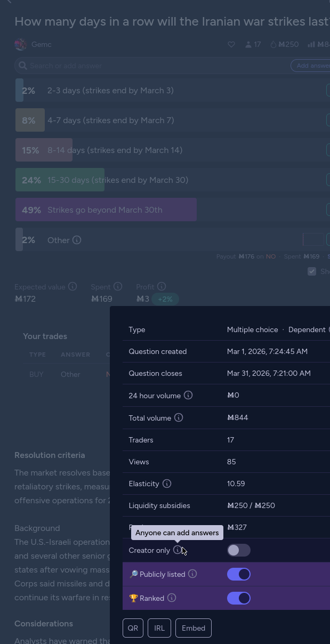Click info icon next to Elasticity

(x=167, y=484)
